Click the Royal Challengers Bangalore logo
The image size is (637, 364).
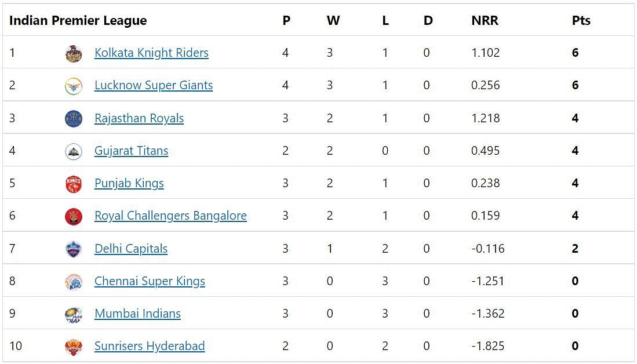(74, 217)
